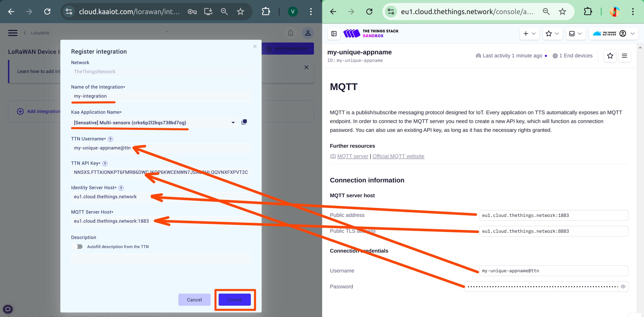Open Kaa user account icon
Image resolution: width=644 pixels, height=317 pixels.
point(308,33)
